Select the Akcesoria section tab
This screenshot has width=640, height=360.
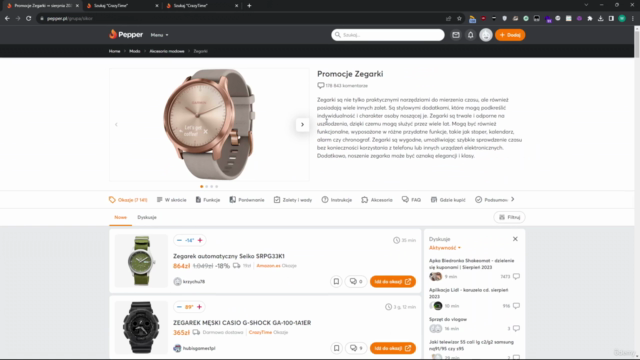coord(377,200)
